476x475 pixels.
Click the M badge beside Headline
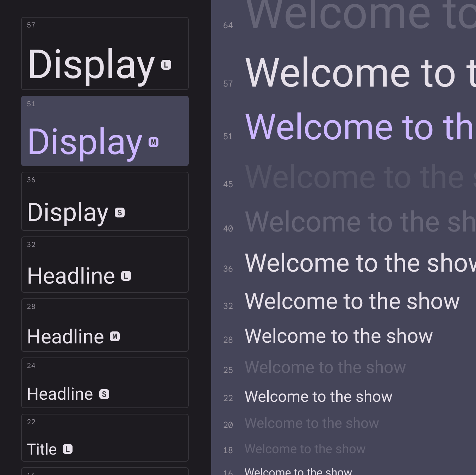click(115, 337)
